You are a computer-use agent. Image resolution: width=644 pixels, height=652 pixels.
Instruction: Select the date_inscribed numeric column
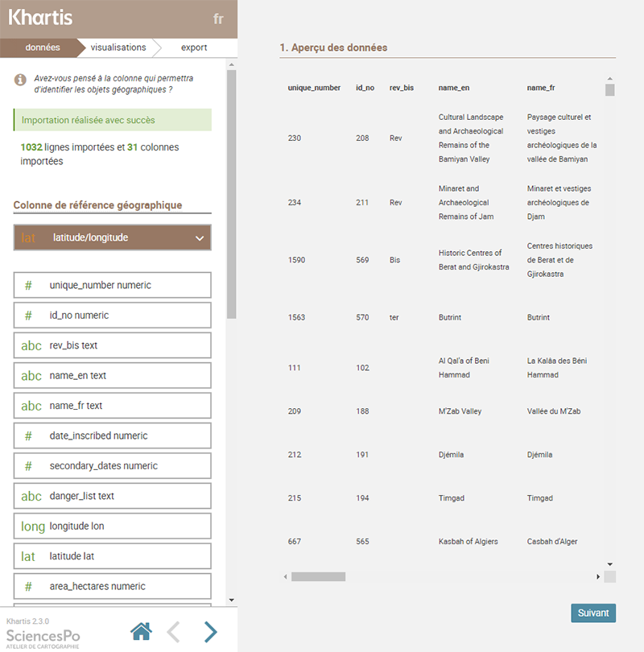point(112,435)
